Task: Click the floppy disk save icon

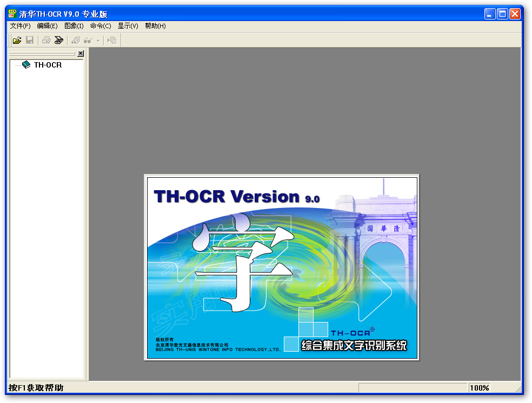Action: tap(30, 41)
